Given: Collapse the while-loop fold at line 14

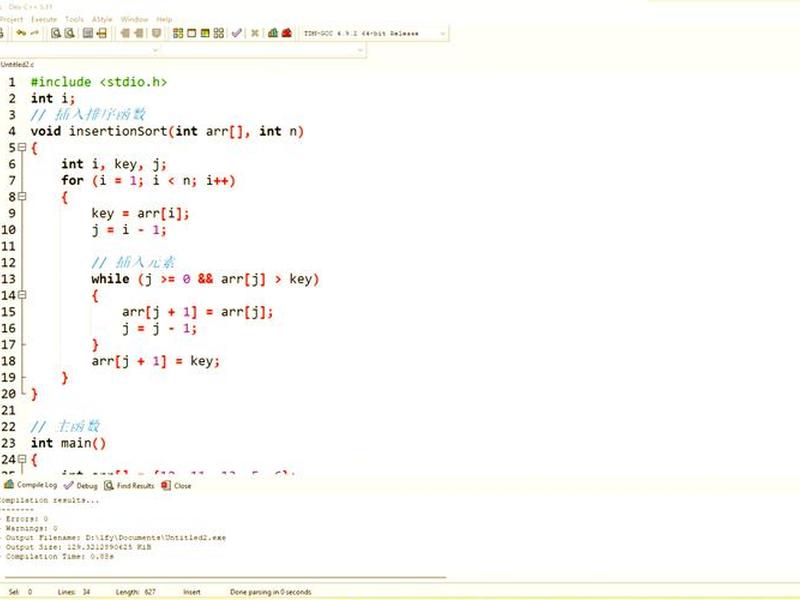Looking at the screenshot, I should click(22, 295).
